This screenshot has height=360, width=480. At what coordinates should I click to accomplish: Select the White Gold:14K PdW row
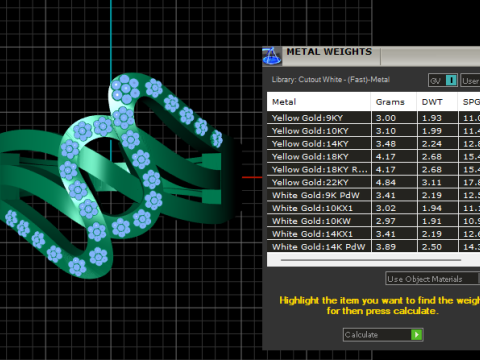coord(373,247)
